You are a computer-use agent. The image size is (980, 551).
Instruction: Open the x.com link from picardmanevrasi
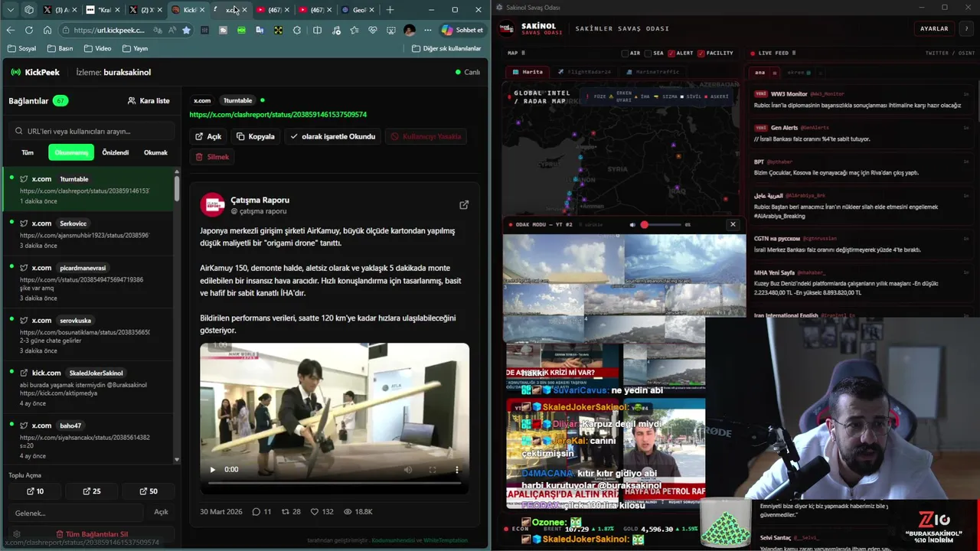point(89,282)
